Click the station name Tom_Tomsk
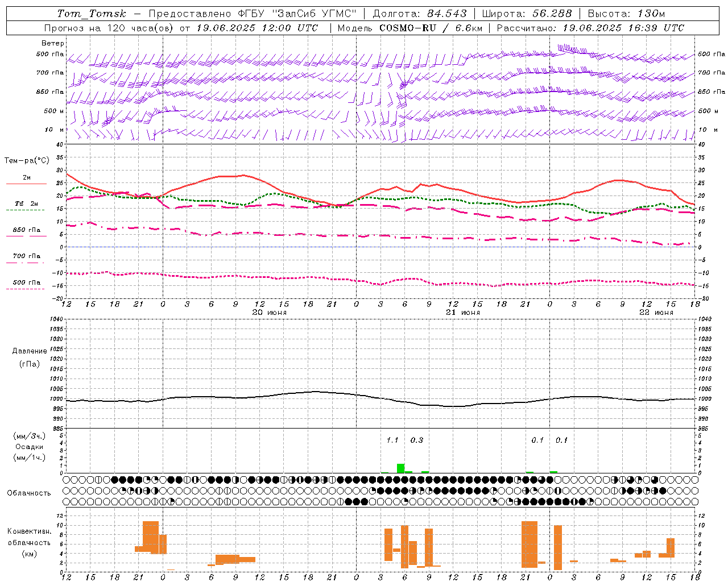The width and height of the screenshot is (728, 582). coord(91,14)
